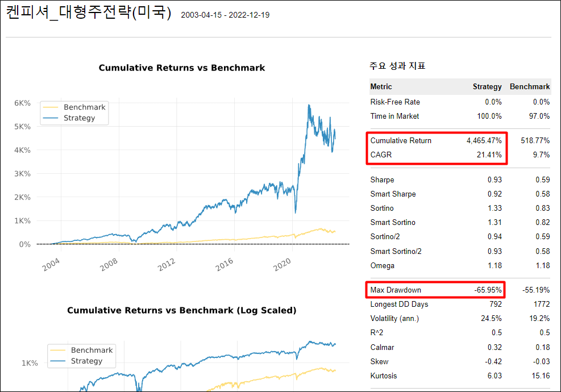Click the 주요 성과 지표 heading

click(397, 66)
